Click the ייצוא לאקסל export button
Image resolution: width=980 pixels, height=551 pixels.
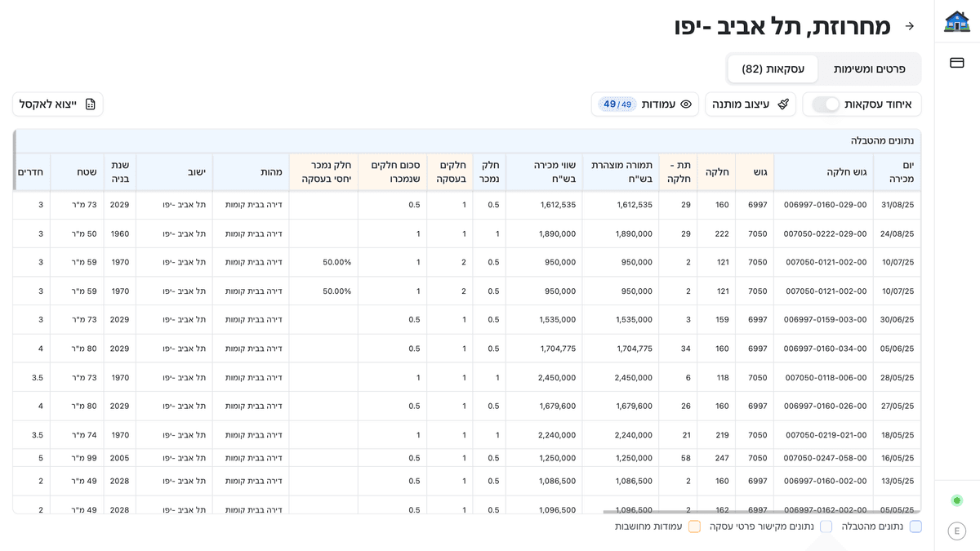(x=57, y=104)
